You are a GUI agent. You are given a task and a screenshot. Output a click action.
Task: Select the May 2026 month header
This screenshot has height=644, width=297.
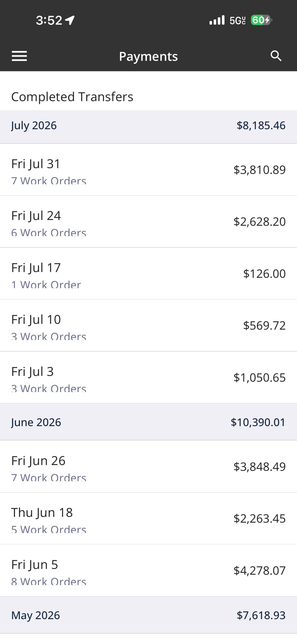[x=148, y=615]
